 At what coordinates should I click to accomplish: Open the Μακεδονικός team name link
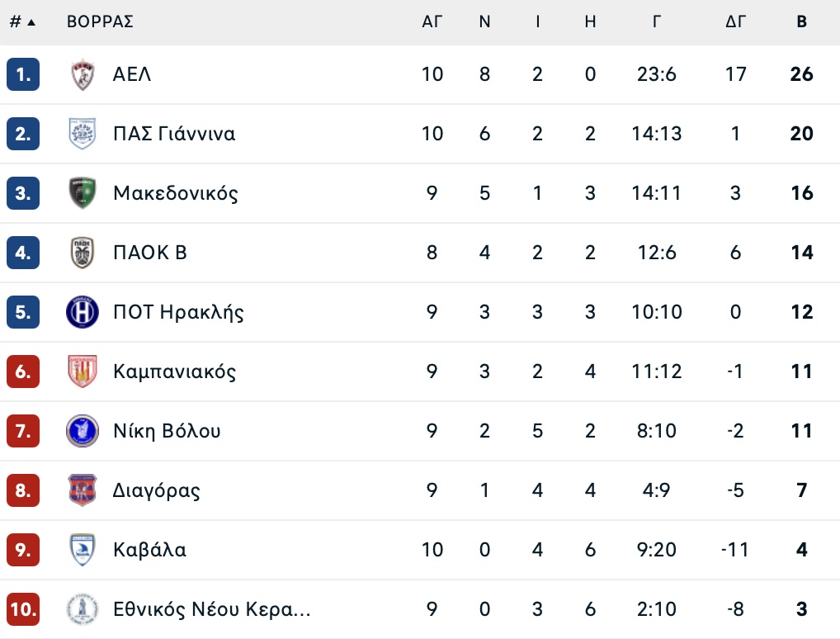pyautogui.click(x=175, y=193)
